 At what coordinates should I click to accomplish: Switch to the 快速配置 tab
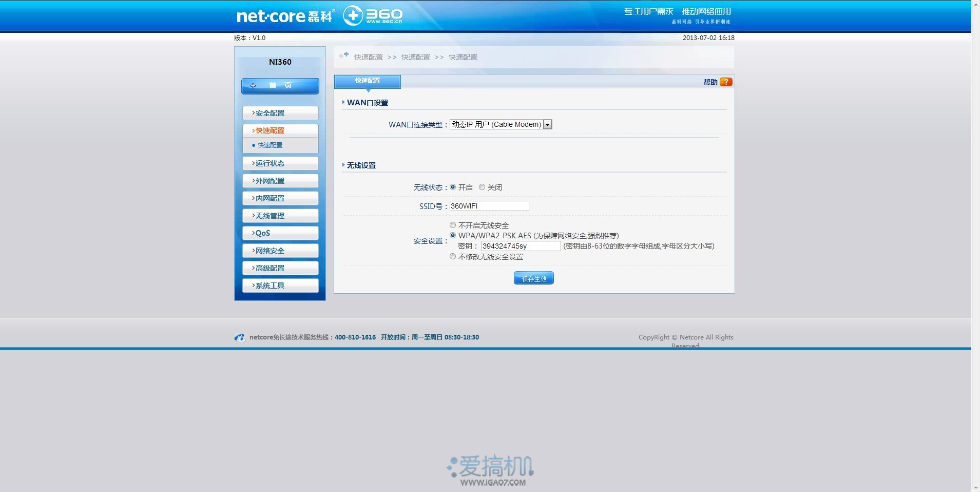click(368, 81)
